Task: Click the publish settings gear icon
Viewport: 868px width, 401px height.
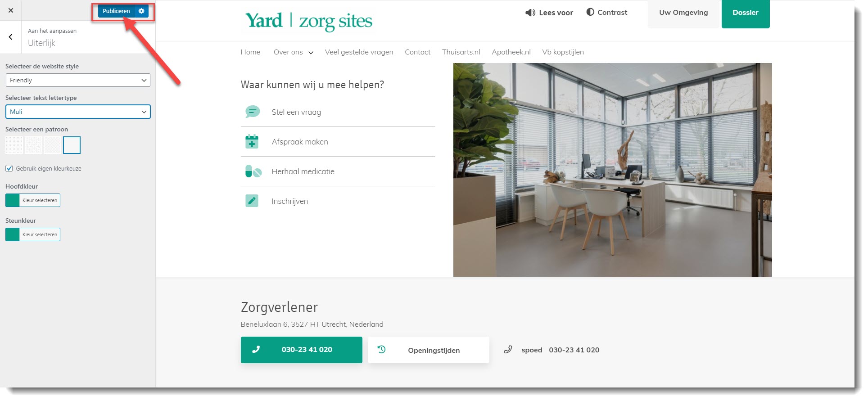Action: (141, 11)
